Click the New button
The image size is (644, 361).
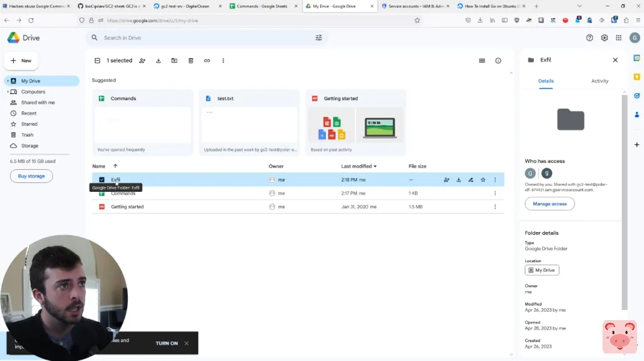click(21, 60)
